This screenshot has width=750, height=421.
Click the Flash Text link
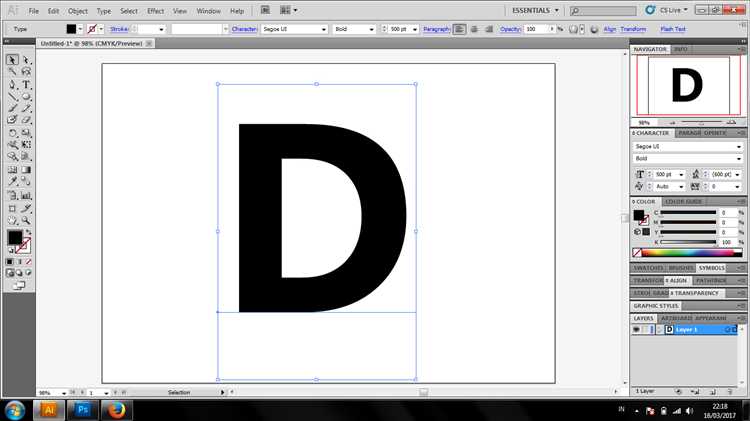coord(673,29)
